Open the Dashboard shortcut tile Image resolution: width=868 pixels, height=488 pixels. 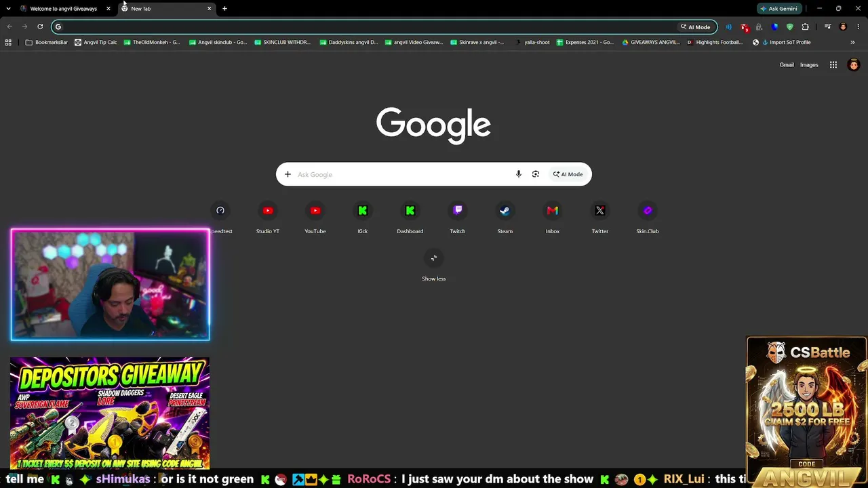pyautogui.click(x=410, y=218)
